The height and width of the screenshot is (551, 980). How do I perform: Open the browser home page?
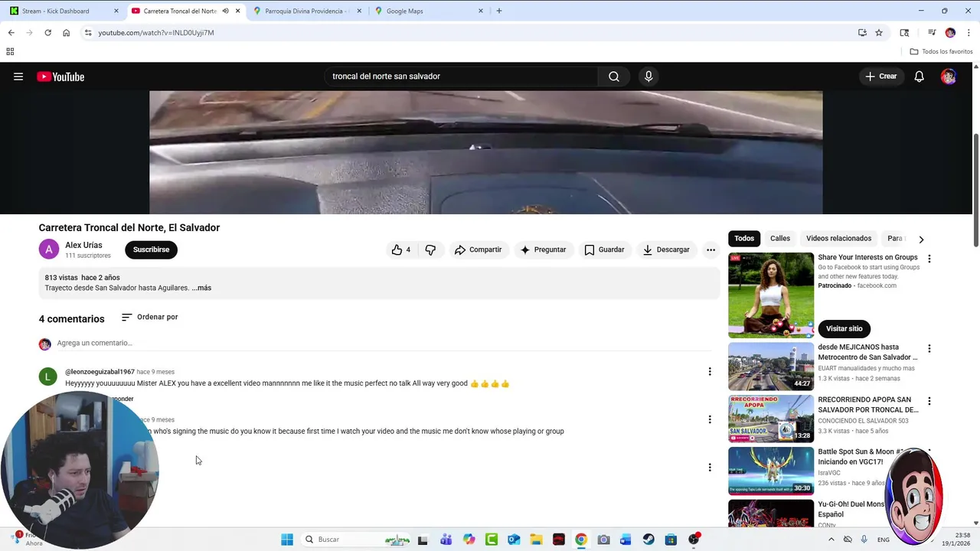pyautogui.click(x=66, y=33)
